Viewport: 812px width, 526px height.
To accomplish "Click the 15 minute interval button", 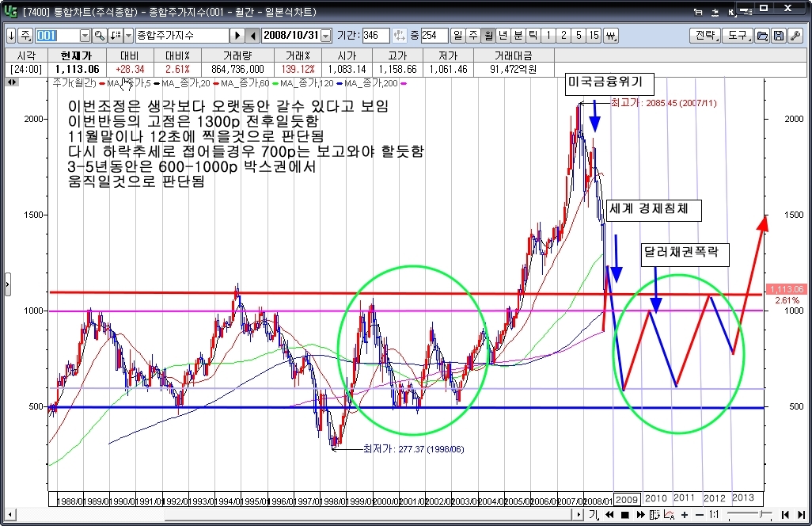I will click(x=594, y=36).
